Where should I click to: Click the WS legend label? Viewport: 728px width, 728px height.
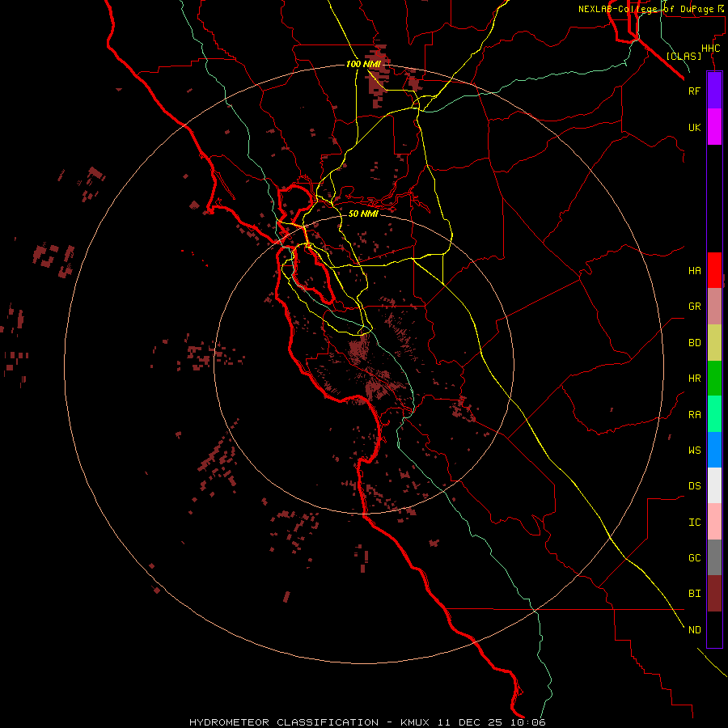coord(694,450)
